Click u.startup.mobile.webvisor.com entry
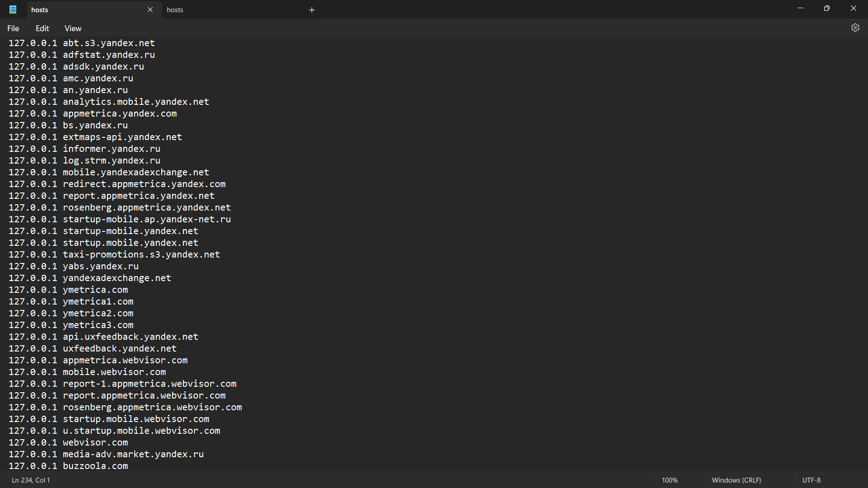This screenshot has height=488, width=868. coord(114,431)
